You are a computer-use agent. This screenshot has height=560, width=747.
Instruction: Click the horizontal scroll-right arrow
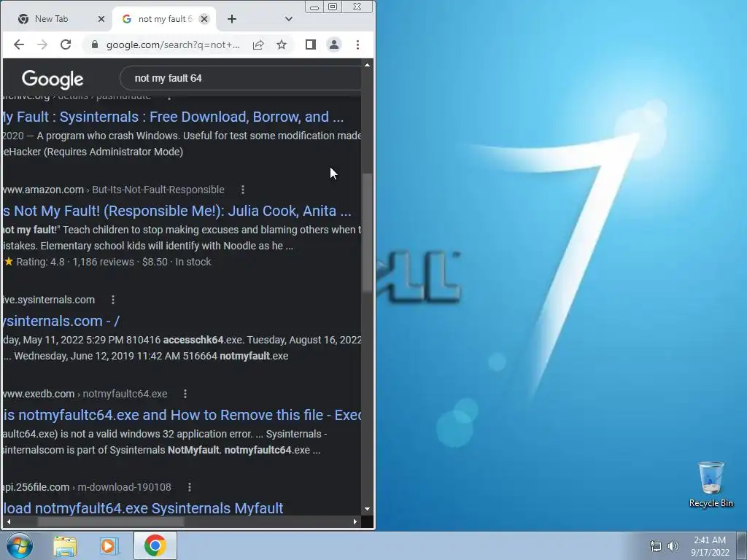pyautogui.click(x=355, y=521)
